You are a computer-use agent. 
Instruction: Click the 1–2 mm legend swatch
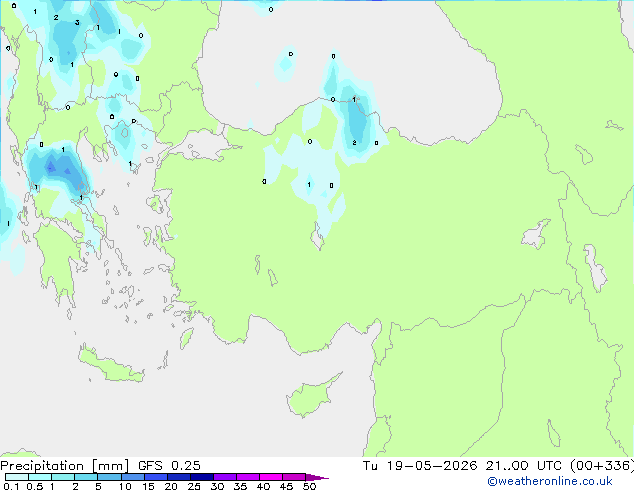click(x=63, y=477)
